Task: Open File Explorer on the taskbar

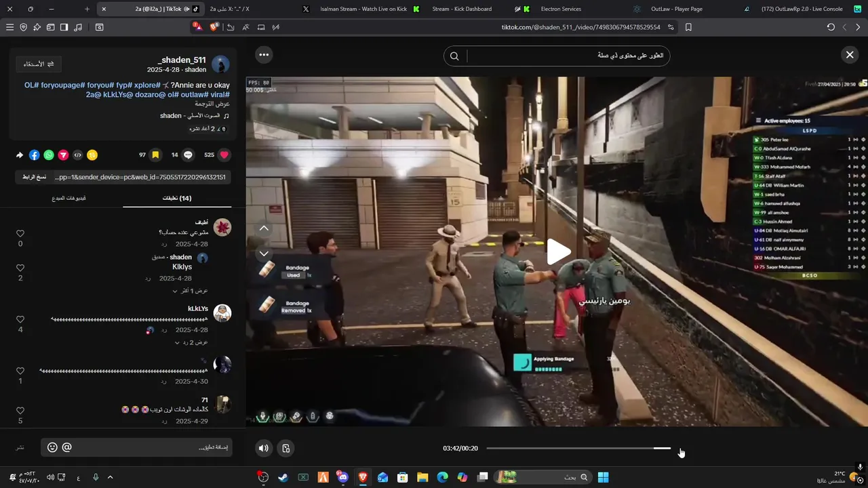Action: [x=422, y=477]
